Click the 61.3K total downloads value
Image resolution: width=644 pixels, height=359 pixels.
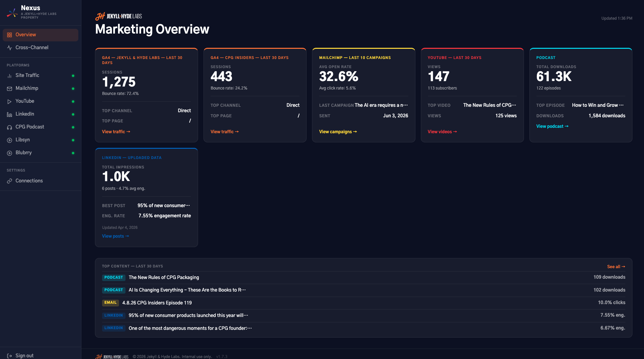pyautogui.click(x=554, y=76)
